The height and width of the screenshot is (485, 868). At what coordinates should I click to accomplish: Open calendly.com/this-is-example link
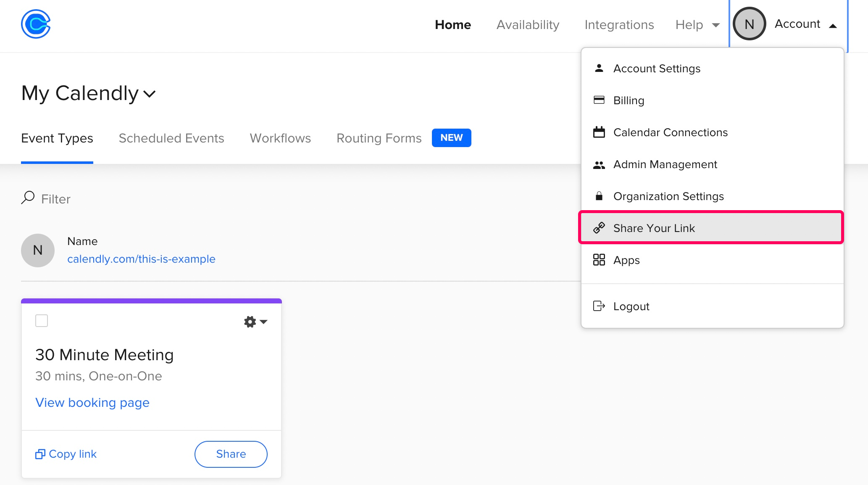coord(141,259)
